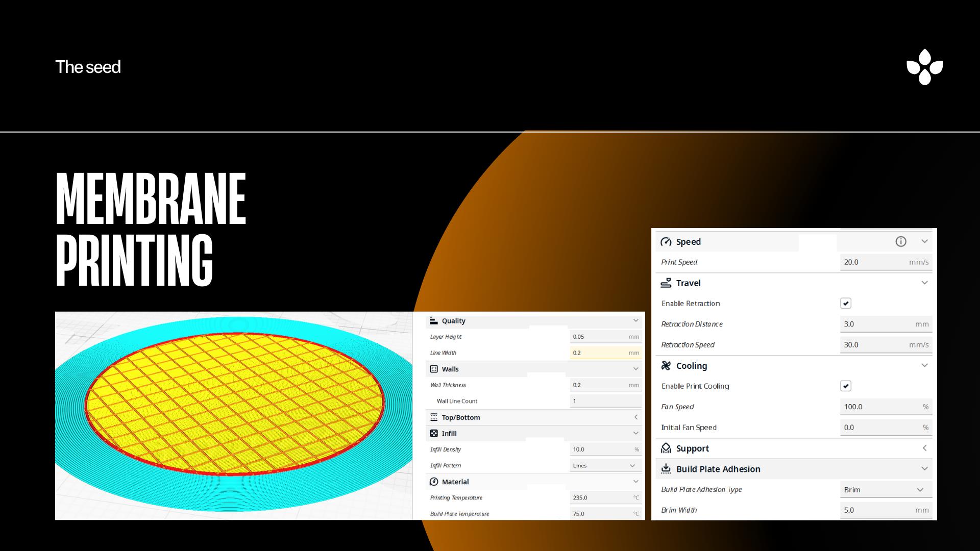980x551 pixels.
Task: Open the Infill Pattern Lines dropdown
Action: 605,466
